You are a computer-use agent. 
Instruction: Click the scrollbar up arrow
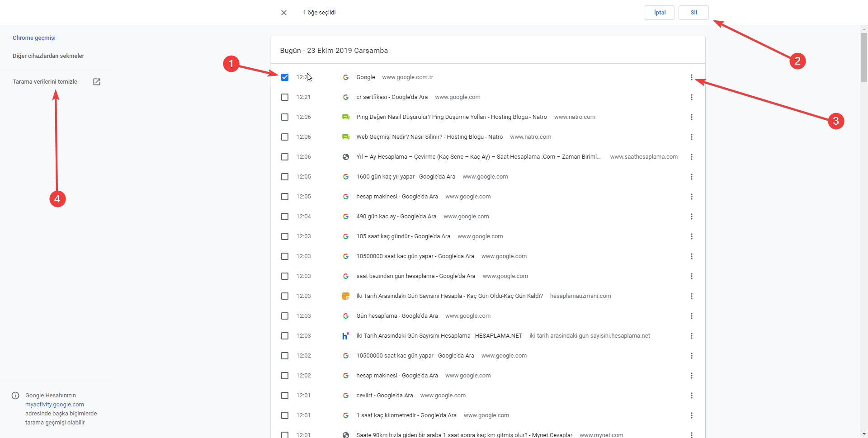864,29
